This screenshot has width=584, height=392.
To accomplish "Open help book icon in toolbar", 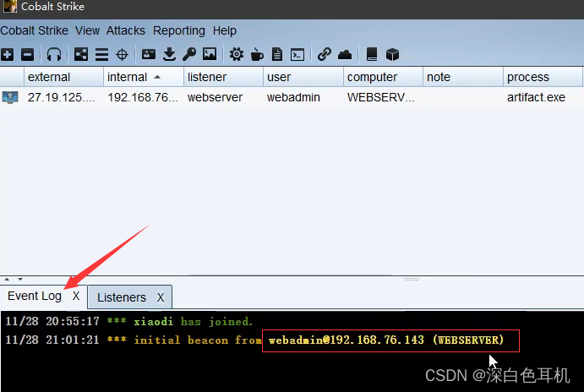I will [x=372, y=54].
